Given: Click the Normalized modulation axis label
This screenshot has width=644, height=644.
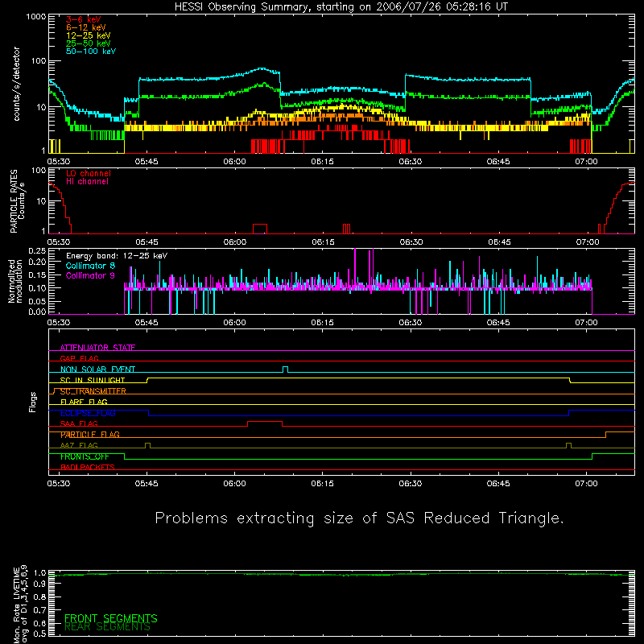Looking at the screenshot, I should pyautogui.click(x=15, y=281).
